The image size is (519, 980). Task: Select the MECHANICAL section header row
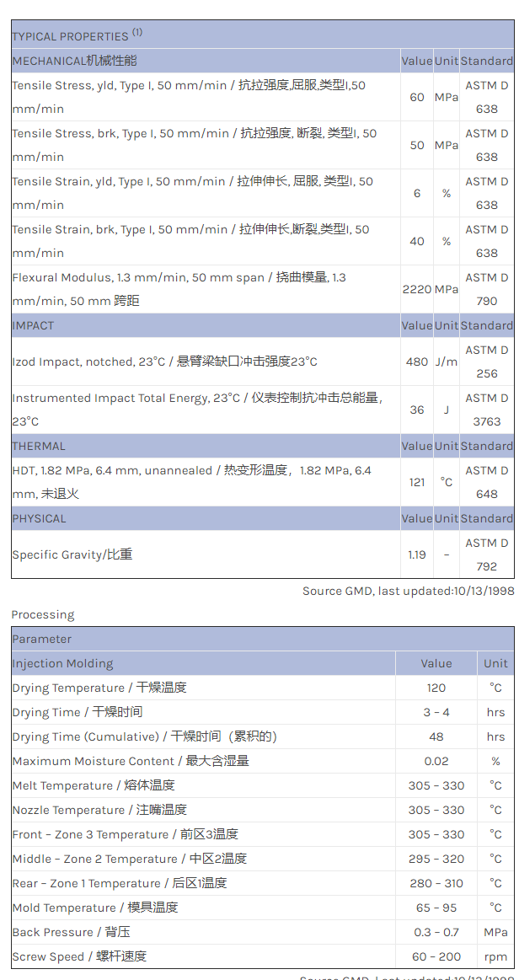tap(74, 61)
